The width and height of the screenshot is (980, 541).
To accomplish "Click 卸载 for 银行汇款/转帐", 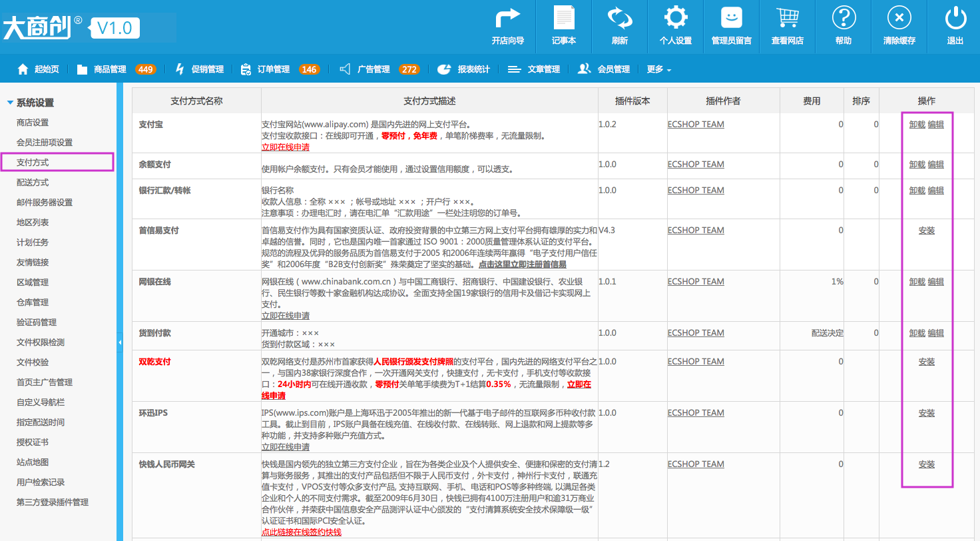I will 917,190.
